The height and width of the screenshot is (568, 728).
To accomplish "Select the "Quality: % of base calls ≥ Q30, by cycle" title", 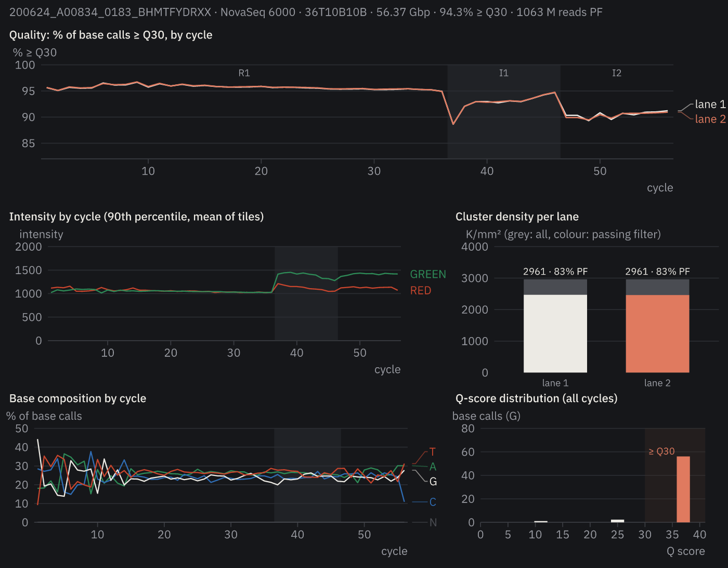I will tap(111, 35).
